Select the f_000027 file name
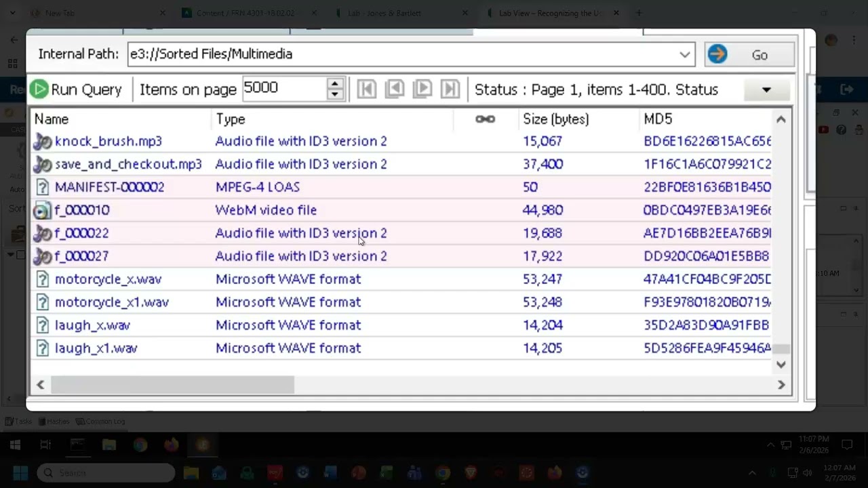Screen dimensions: 868x488 click(81, 256)
